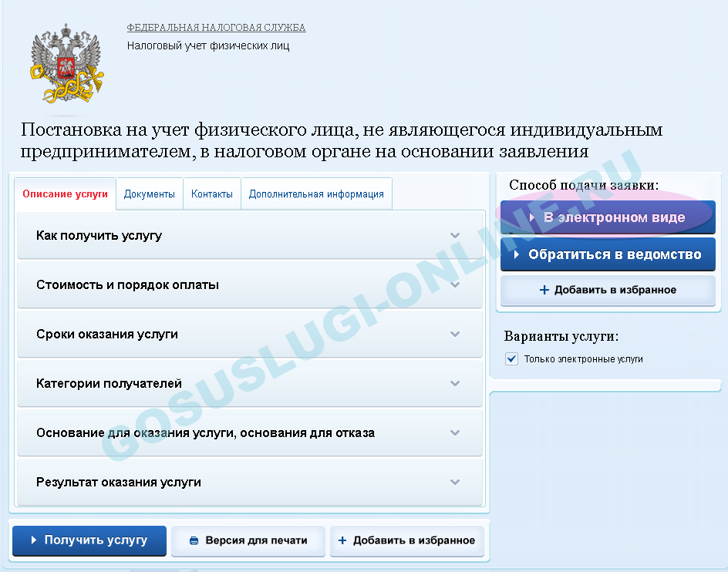
Task: Click the Налоговый учет физических лиц text
Action: tap(208, 46)
